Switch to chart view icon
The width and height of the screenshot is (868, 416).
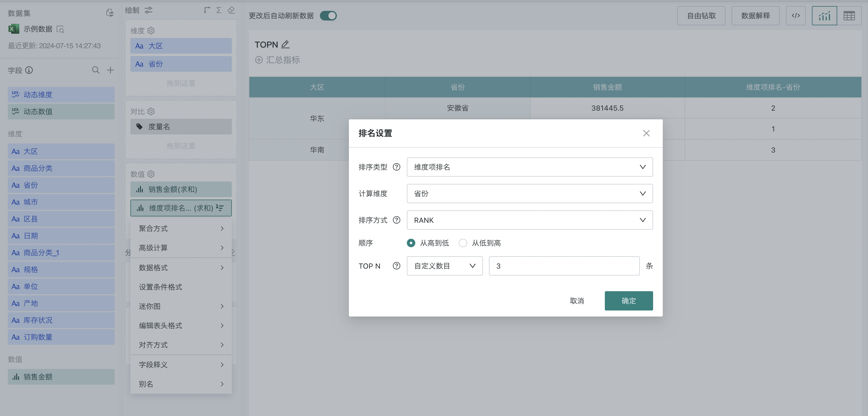[824, 15]
